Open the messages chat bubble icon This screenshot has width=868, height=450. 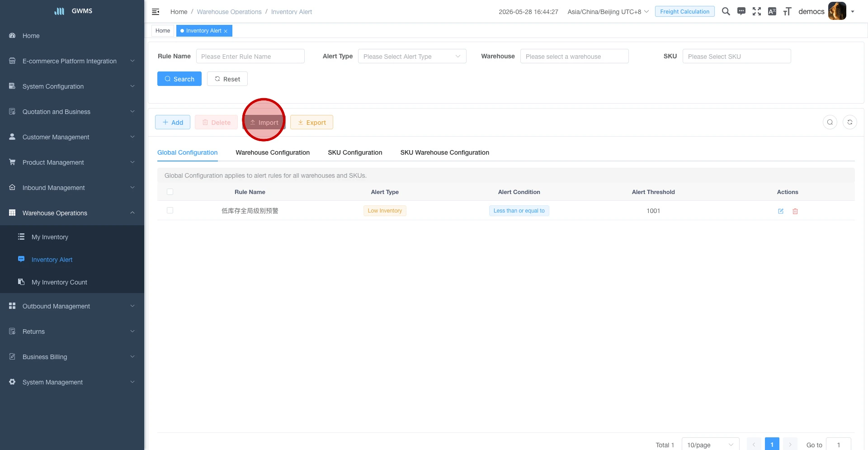point(741,11)
